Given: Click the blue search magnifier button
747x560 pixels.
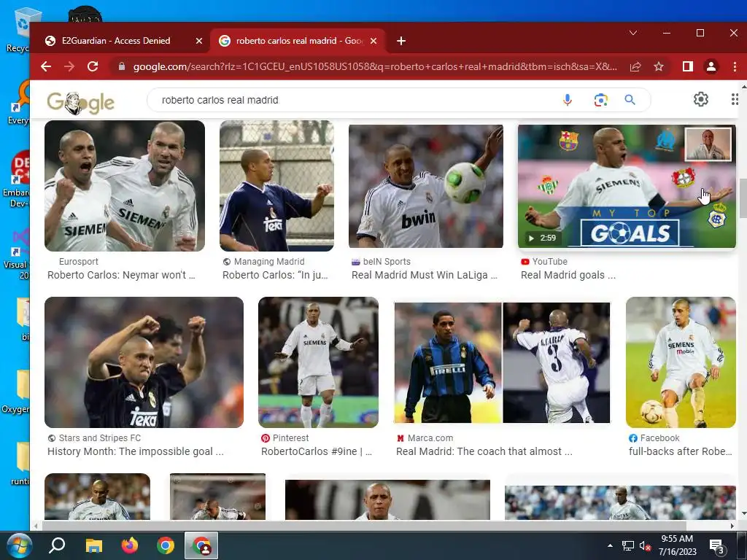Looking at the screenshot, I should (630, 100).
